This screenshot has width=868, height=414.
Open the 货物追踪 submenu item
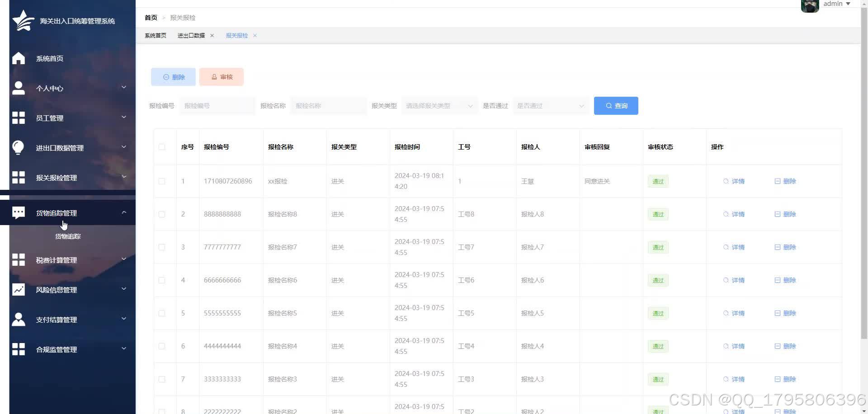point(68,236)
